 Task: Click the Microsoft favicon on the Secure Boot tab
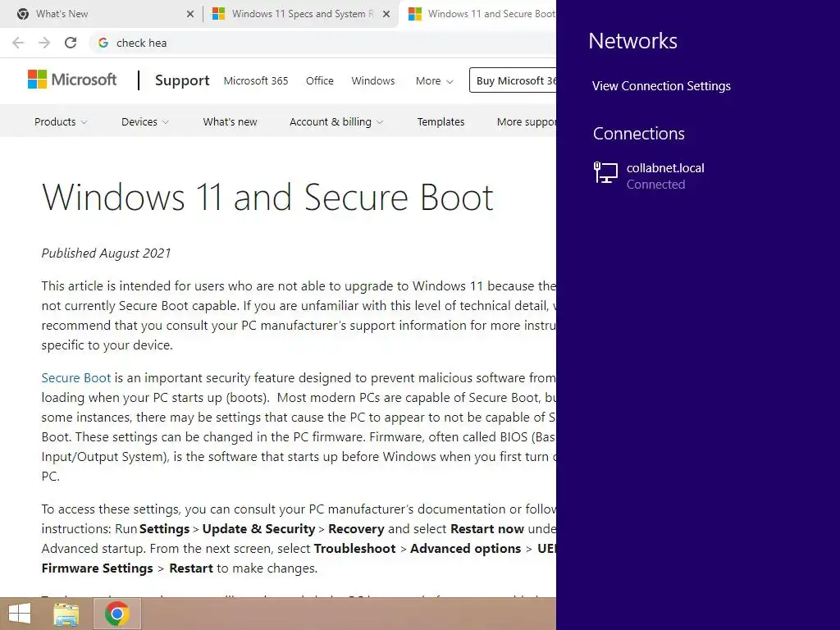(x=414, y=14)
